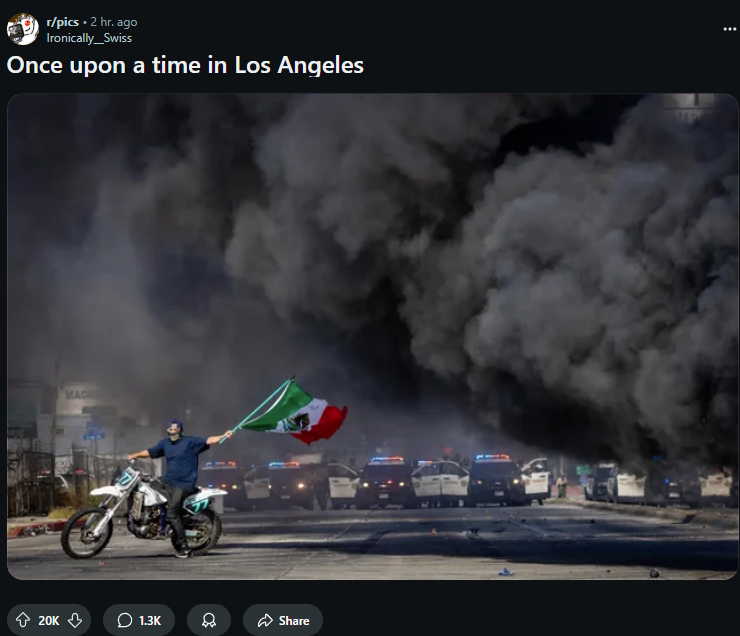Viewport: 740px width, 636px height.
Task: Downvote the Los Angeles post
Action: coord(75,620)
